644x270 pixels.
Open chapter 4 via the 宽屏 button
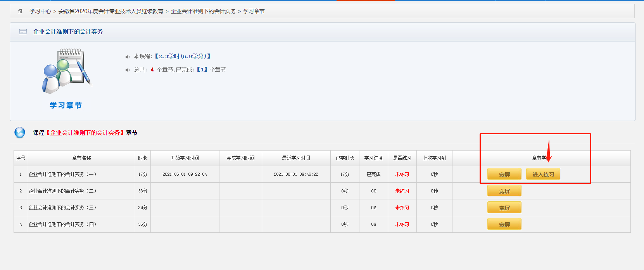tap(504, 225)
